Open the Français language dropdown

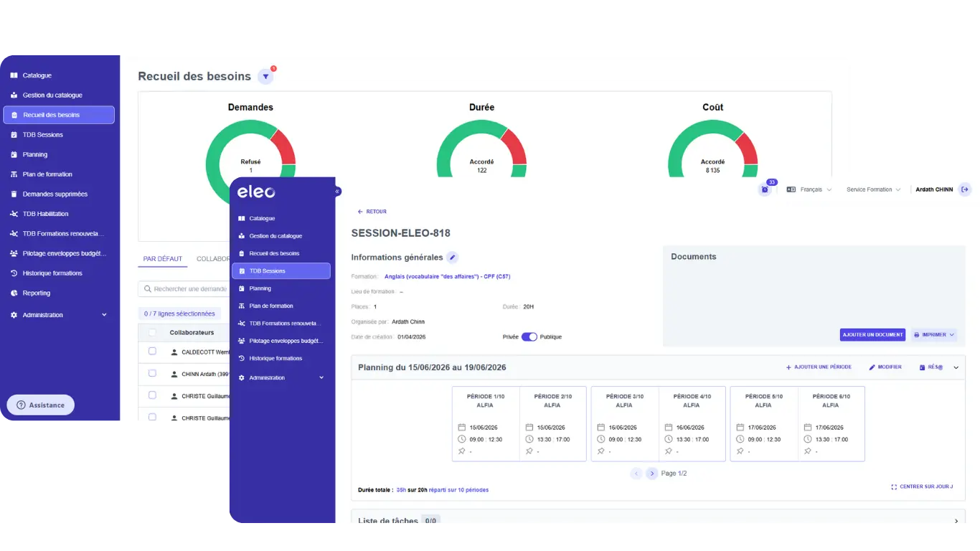coord(810,189)
